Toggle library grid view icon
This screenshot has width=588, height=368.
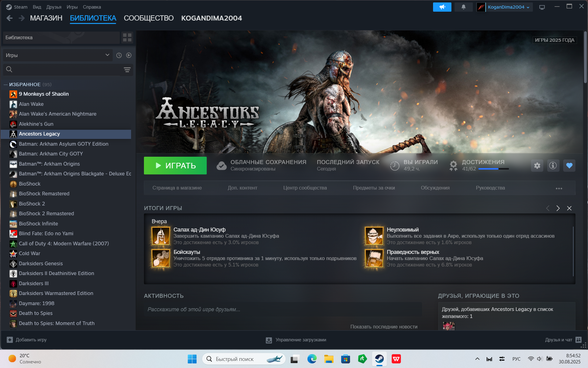(x=127, y=37)
